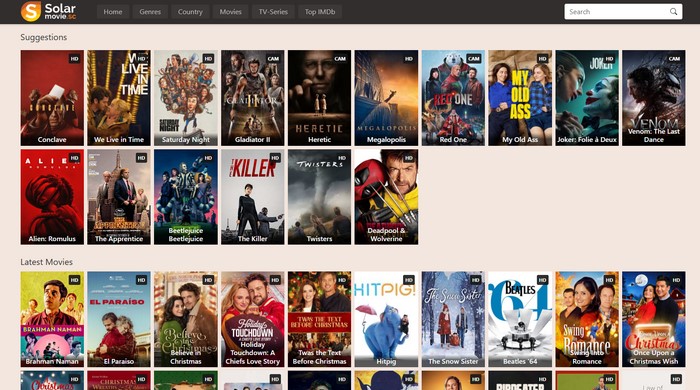
Task: Click the search magnifier icon
Action: (x=673, y=12)
